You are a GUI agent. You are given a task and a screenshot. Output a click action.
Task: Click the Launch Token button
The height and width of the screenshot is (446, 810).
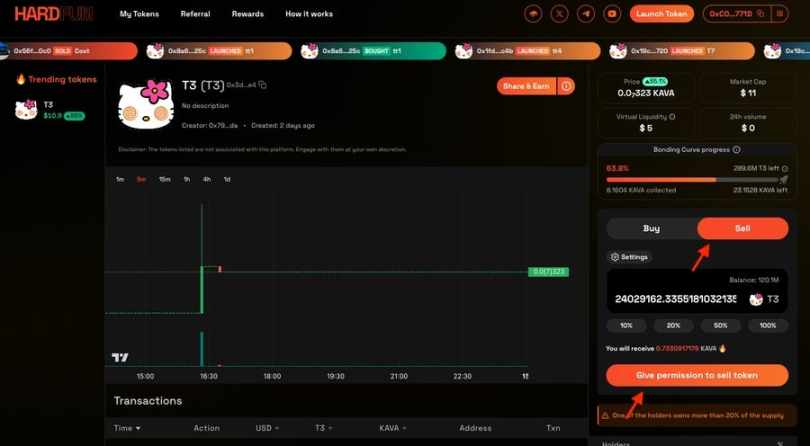coord(662,14)
